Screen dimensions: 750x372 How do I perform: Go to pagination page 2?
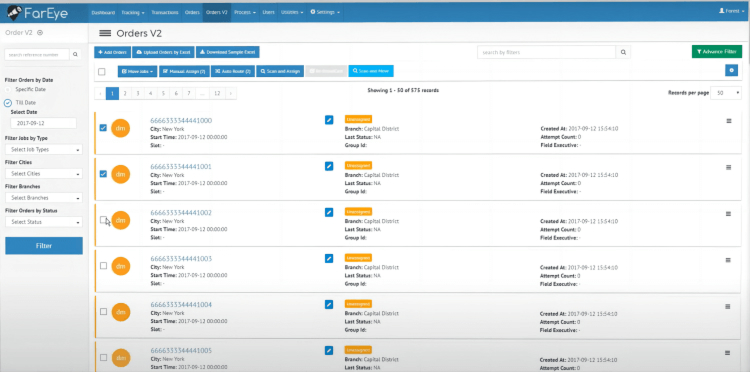(125, 93)
